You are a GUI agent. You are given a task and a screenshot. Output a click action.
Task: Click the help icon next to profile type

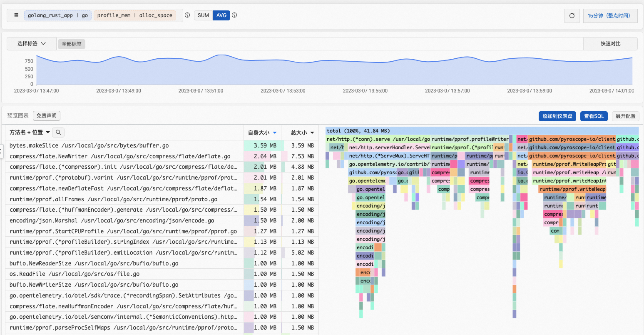point(187,15)
